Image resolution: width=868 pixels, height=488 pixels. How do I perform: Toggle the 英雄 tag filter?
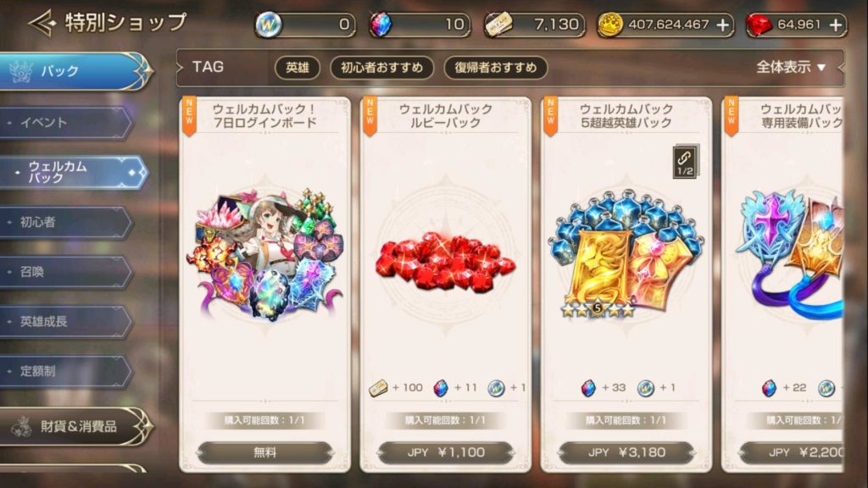pyautogui.click(x=298, y=68)
